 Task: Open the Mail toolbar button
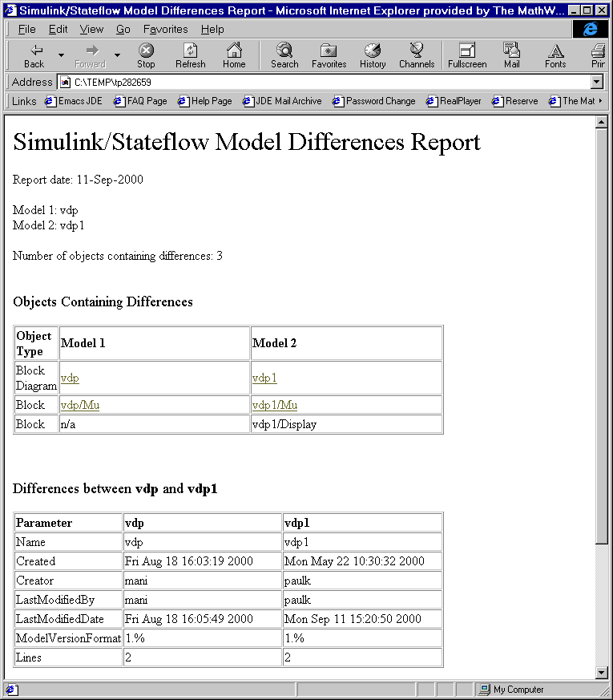(x=512, y=56)
